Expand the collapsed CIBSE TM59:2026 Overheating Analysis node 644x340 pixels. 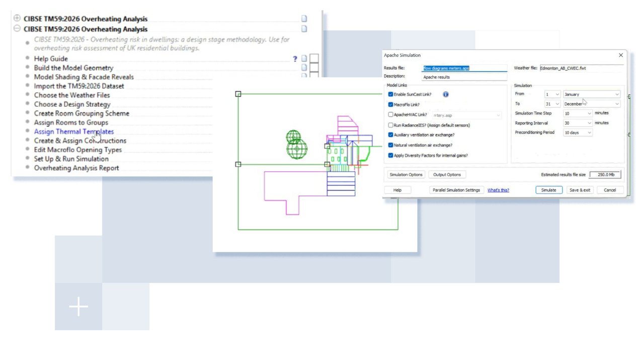(x=17, y=19)
